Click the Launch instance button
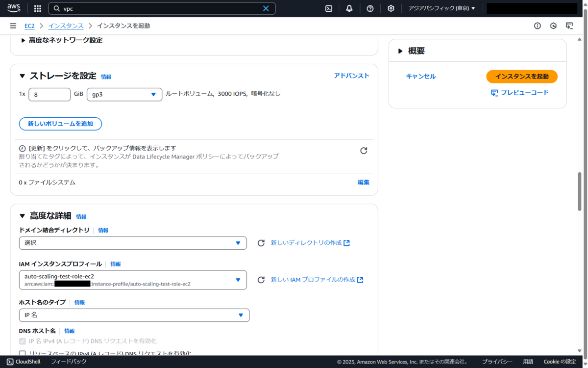The image size is (588, 368). click(x=522, y=76)
